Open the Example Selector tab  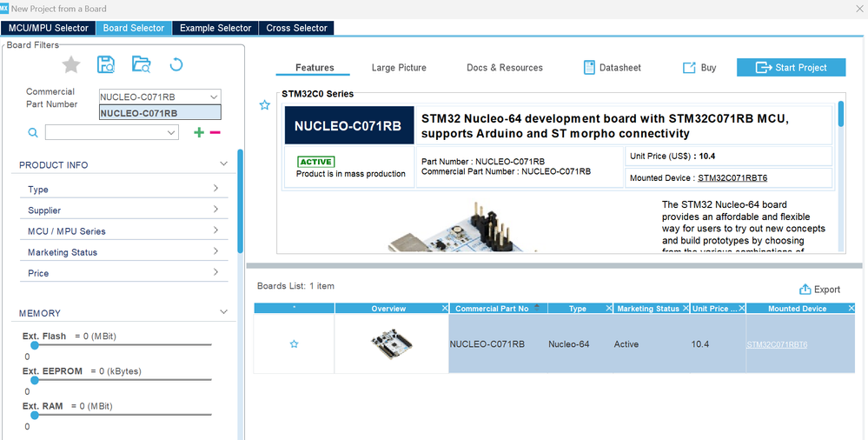click(x=215, y=28)
